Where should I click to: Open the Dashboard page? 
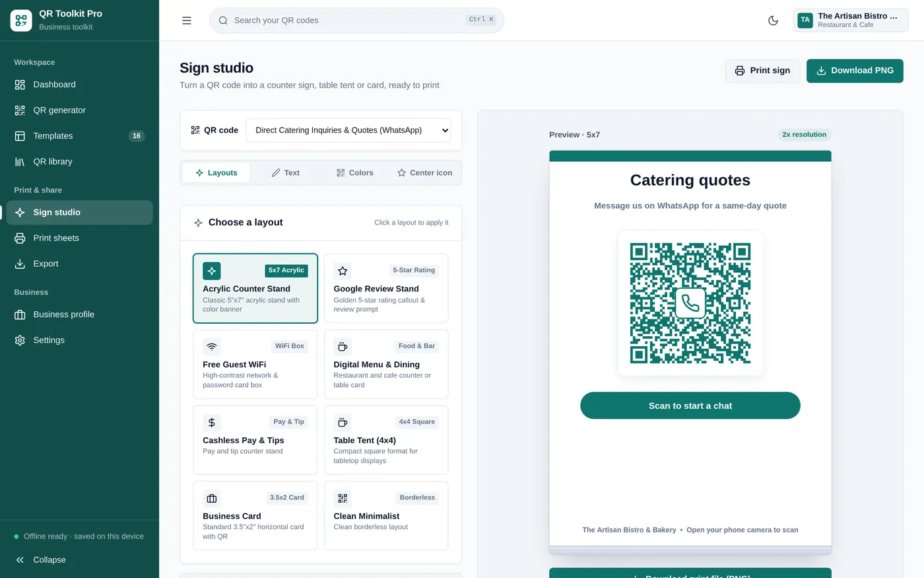click(79, 85)
